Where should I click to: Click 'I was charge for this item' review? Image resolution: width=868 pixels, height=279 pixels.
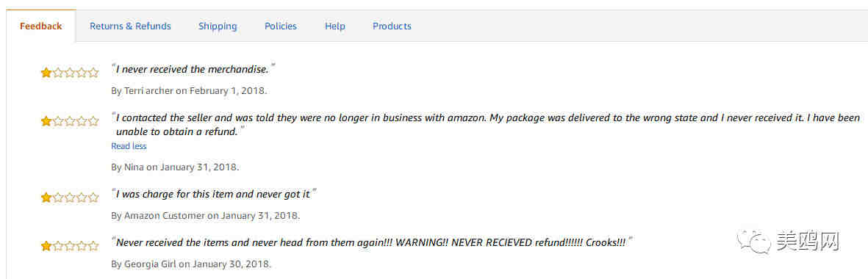(214, 195)
